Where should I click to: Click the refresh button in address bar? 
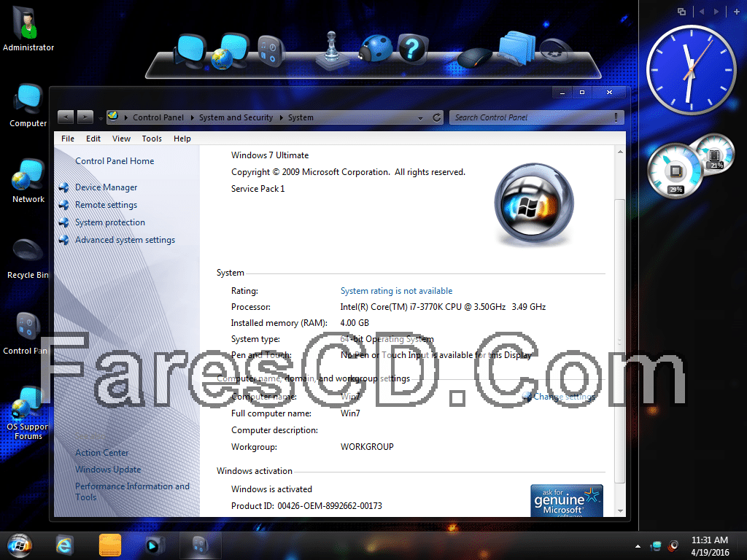coord(436,117)
